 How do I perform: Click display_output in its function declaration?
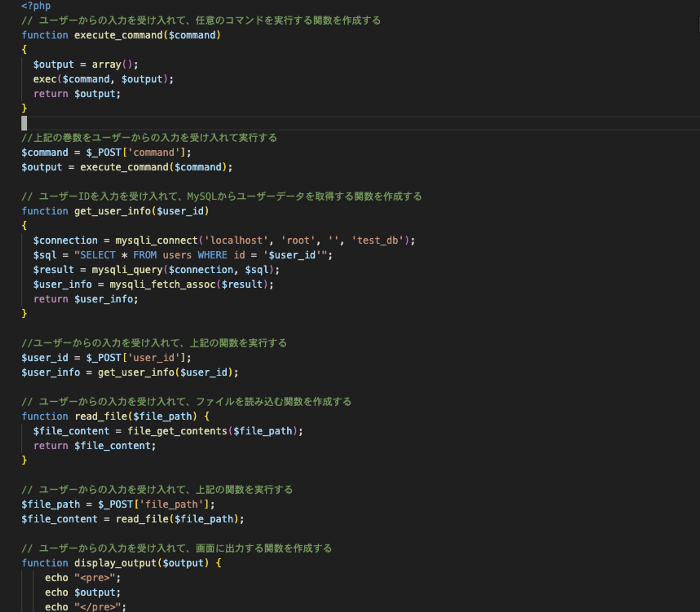pos(115,563)
